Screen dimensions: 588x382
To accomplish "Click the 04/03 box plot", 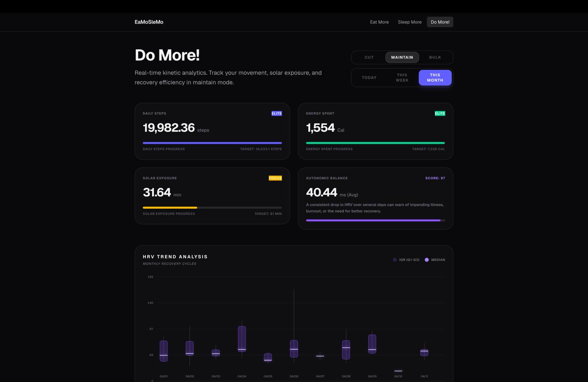I will point(216,353).
